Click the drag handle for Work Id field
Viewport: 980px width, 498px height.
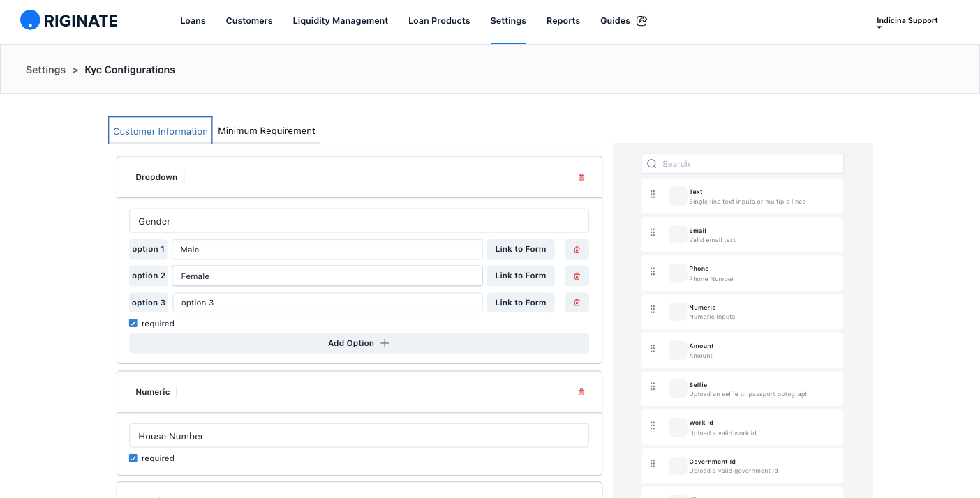tap(653, 425)
